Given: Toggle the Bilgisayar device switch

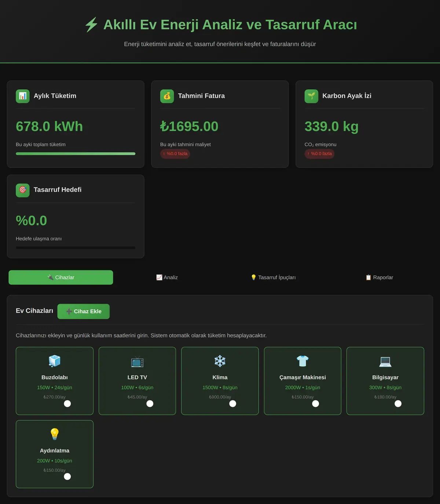Looking at the screenshot, I should [398, 403].
